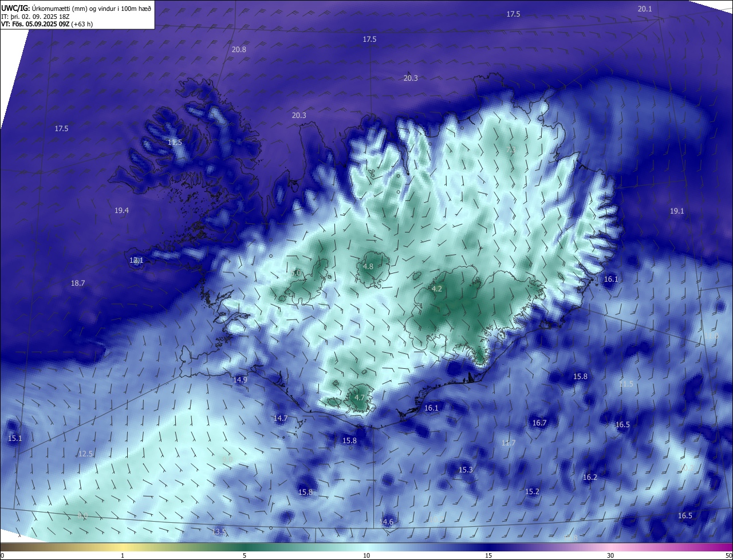Click the 12.1 value label
Screen dimensions: 733x560
pos(136,261)
